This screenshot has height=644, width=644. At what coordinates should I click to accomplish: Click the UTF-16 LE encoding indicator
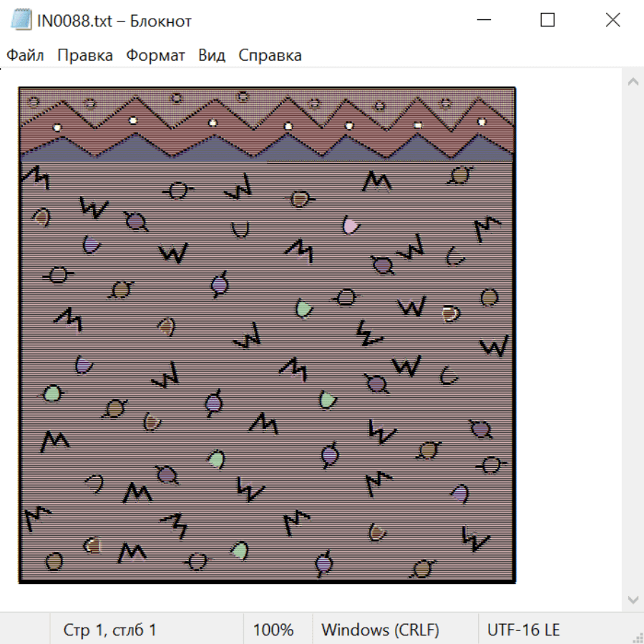523,630
